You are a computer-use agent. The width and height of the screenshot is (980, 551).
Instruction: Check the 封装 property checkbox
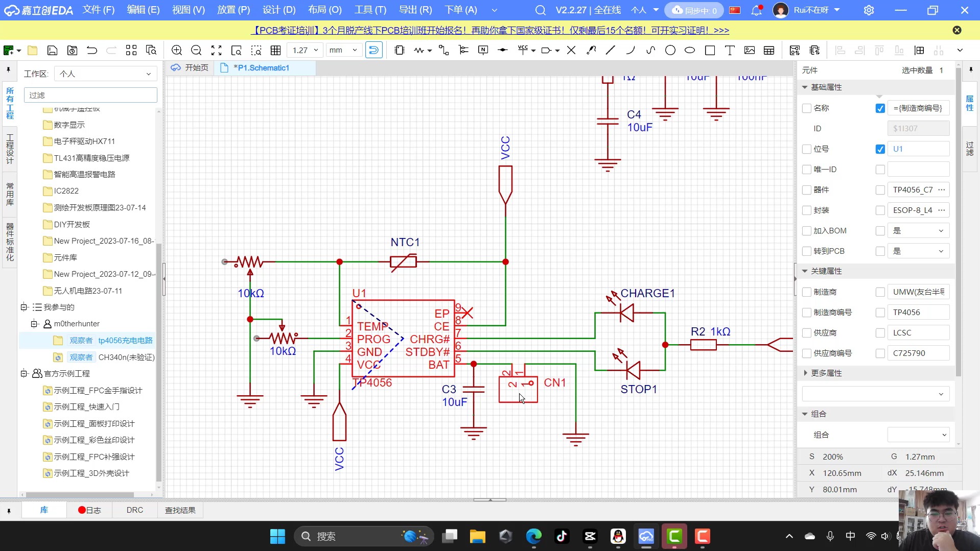pyautogui.click(x=807, y=210)
